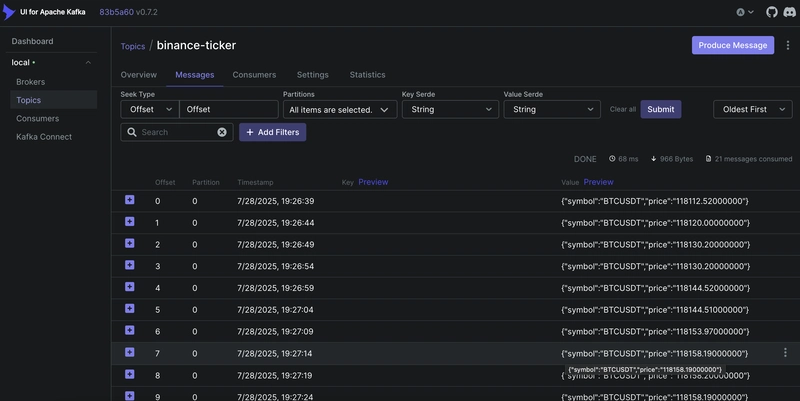Click the 21 messages consumed status
This screenshot has height=401, width=800.
(x=748, y=159)
